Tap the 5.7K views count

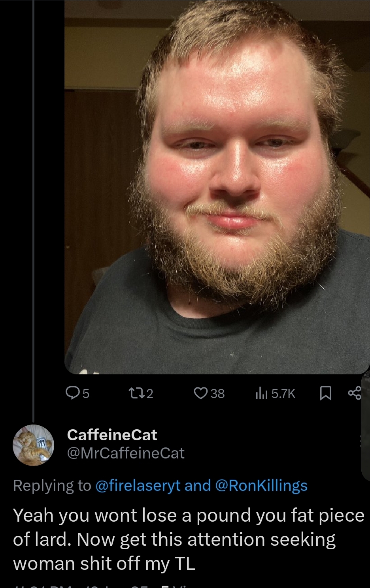(283, 393)
